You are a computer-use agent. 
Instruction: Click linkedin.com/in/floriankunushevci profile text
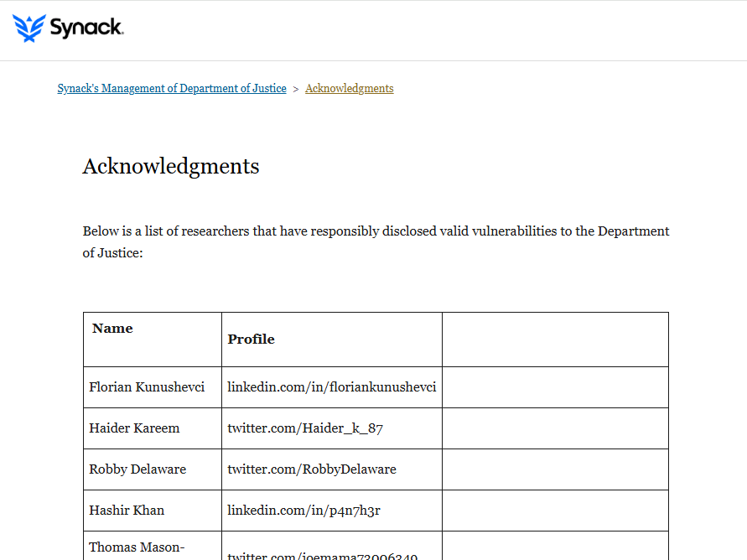[331, 387]
